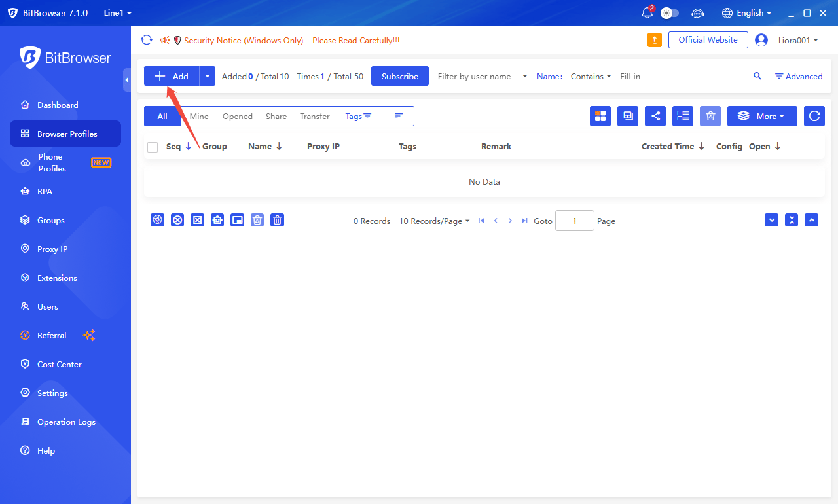Click the customer support headset icon

click(698, 12)
